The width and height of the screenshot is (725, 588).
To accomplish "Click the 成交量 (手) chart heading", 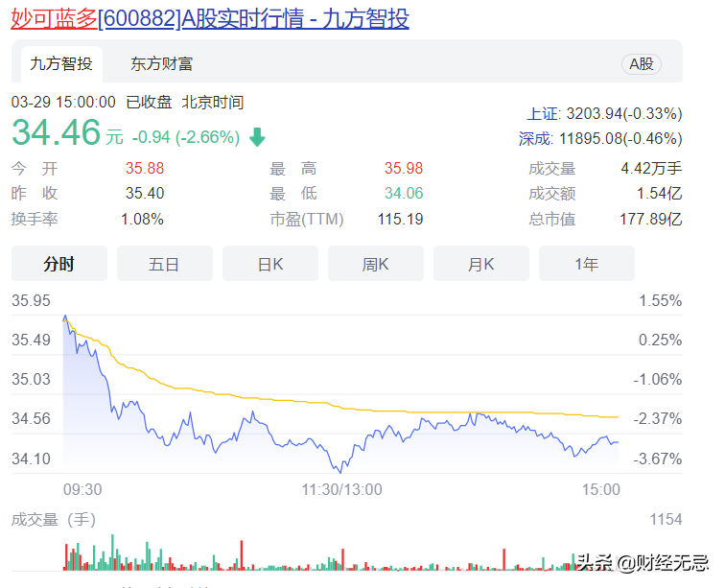I will click(54, 520).
